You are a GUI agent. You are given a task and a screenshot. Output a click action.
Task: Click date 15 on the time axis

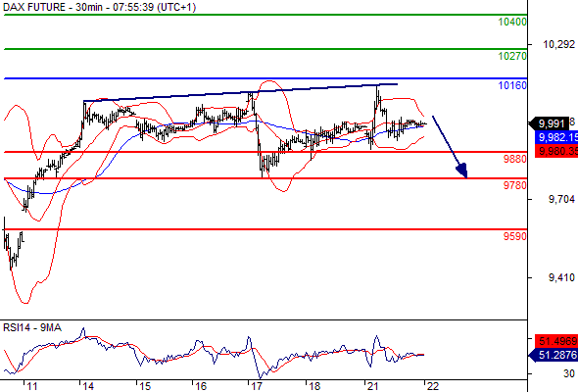[x=145, y=386]
